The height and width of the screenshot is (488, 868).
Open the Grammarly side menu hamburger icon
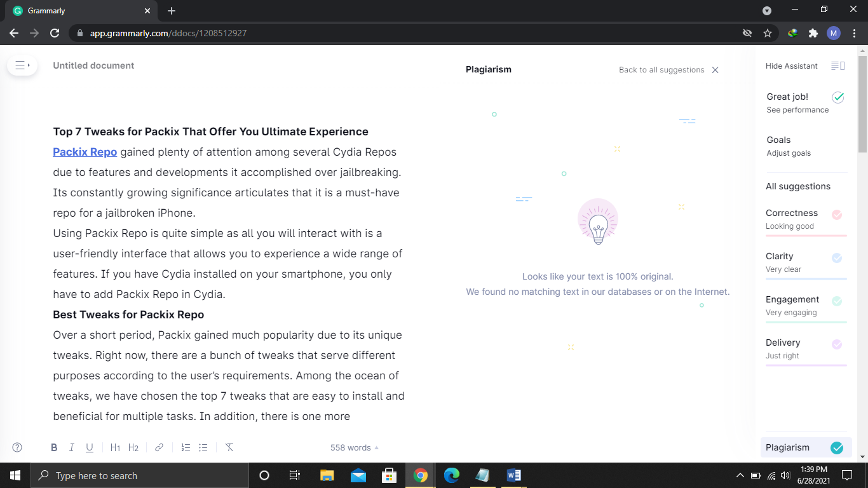(x=22, y=65)
